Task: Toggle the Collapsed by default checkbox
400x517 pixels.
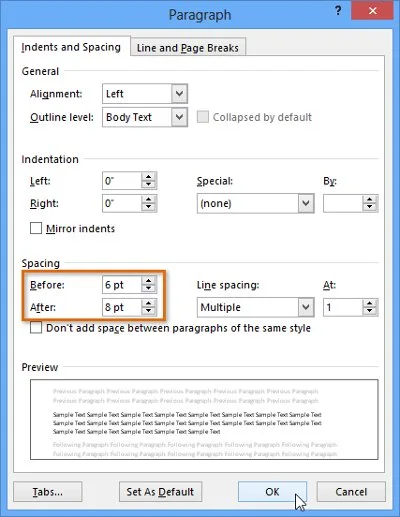Action: pos(203,117)
